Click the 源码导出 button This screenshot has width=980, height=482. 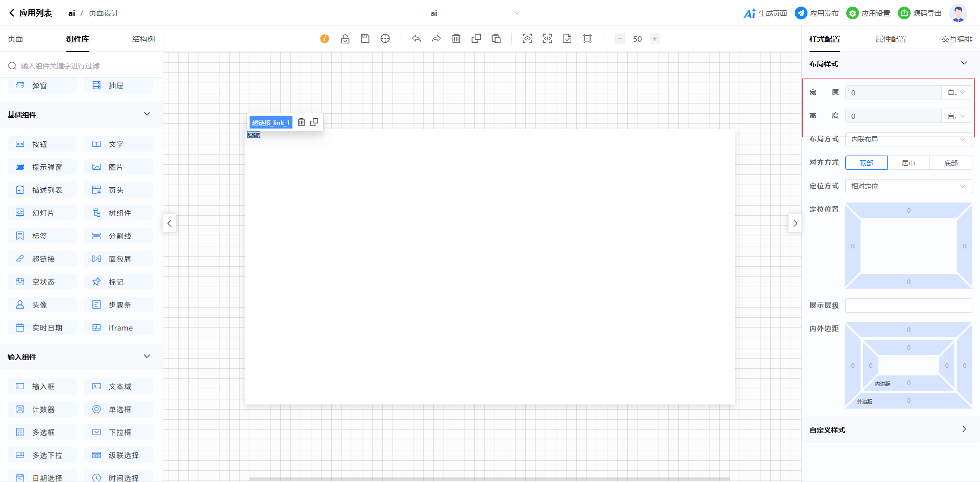point(920,13)
